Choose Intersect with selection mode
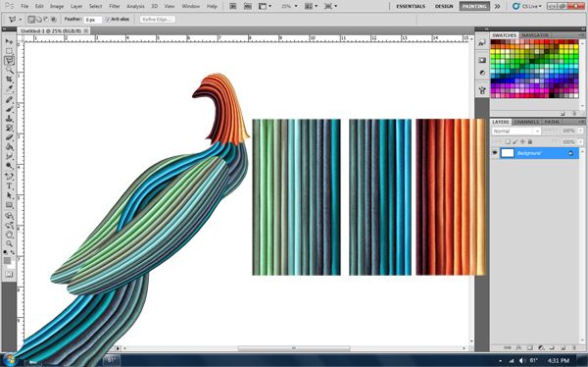 (54, 20)
